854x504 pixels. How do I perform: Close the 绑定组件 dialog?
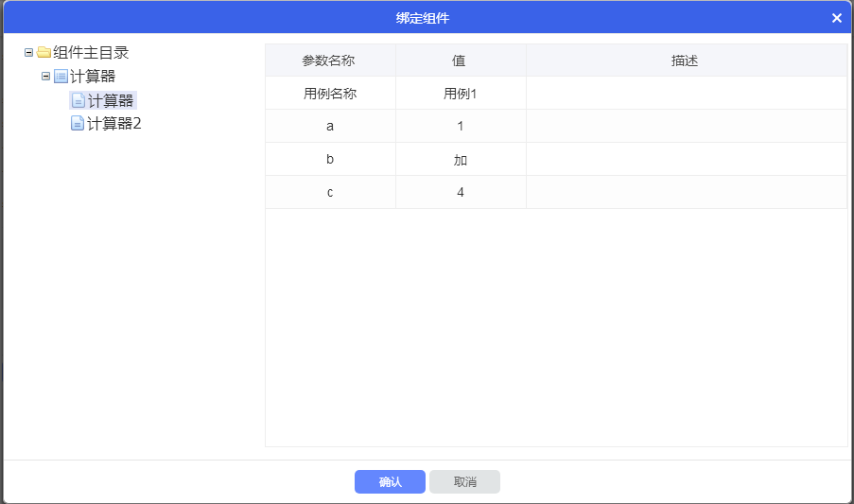coord(837,18)
